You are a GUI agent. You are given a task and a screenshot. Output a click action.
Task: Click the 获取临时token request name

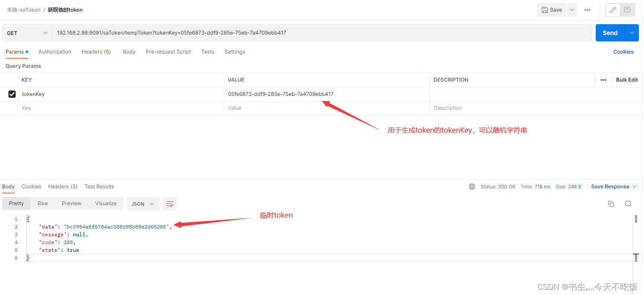[x=65, y=10]
